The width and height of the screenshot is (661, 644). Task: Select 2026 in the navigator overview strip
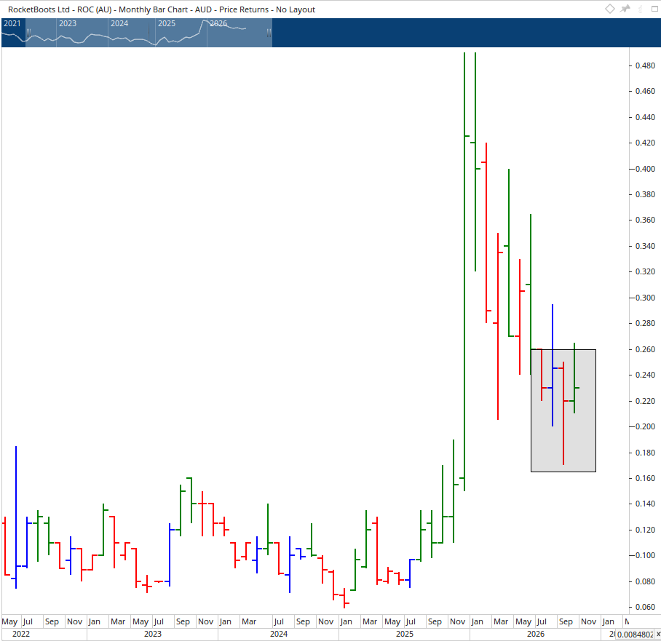(218, 23)
